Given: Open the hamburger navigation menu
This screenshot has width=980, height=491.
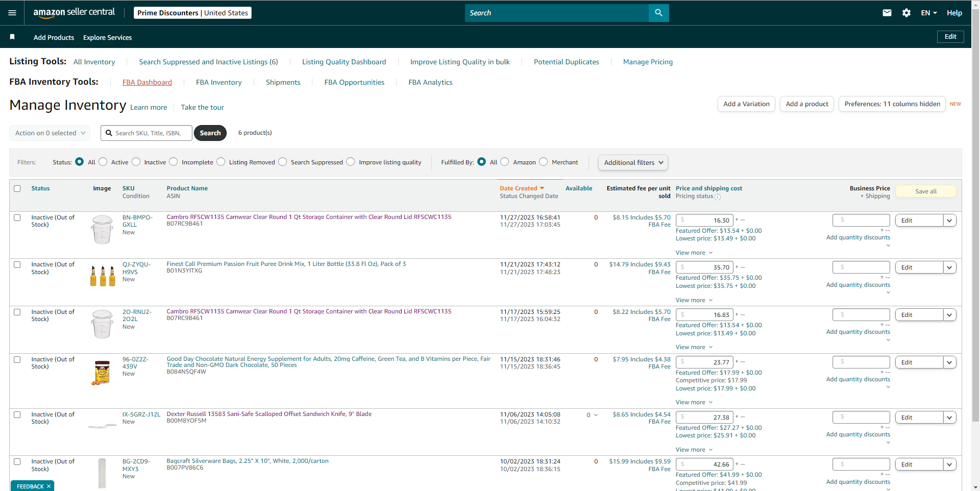Looking at the screenshot, I should tap(12, 13).
